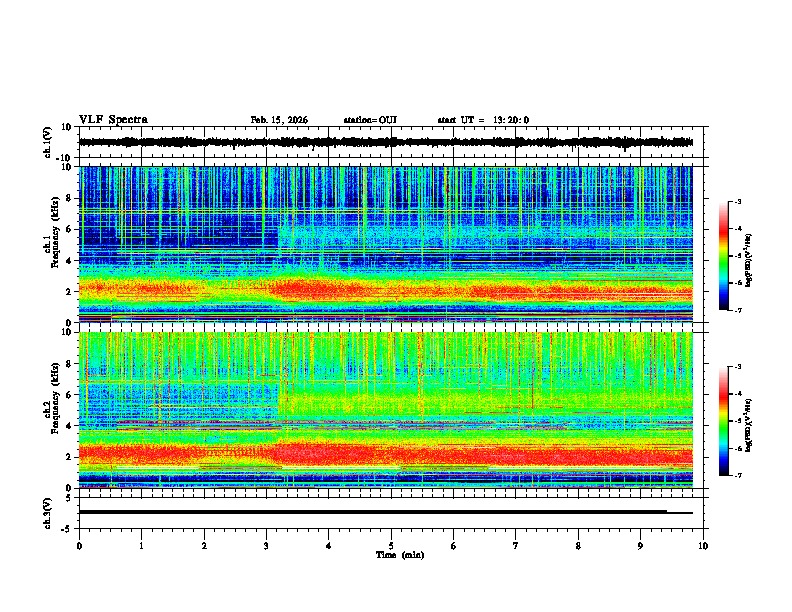Select the ch.2 colorbar log(PSD) label
This screenshot has width=792, height=612.
[x=749, y=425]
